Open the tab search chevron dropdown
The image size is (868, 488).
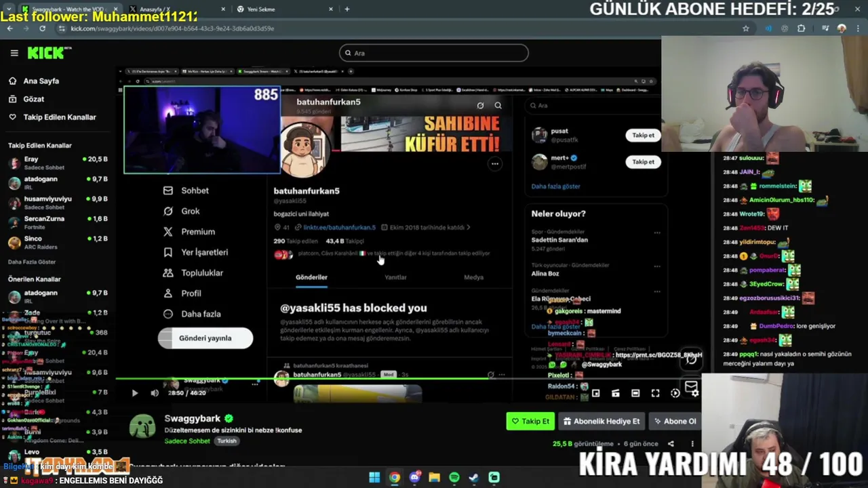click(x=8, y=9)
